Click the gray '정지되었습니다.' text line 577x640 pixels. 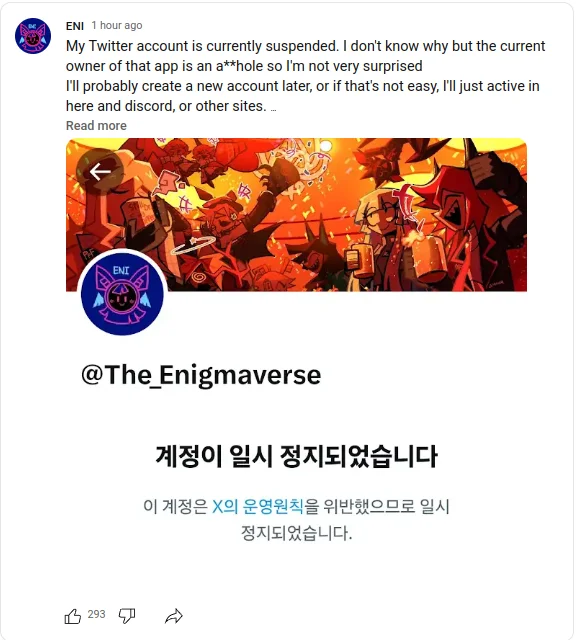point(297,533)
